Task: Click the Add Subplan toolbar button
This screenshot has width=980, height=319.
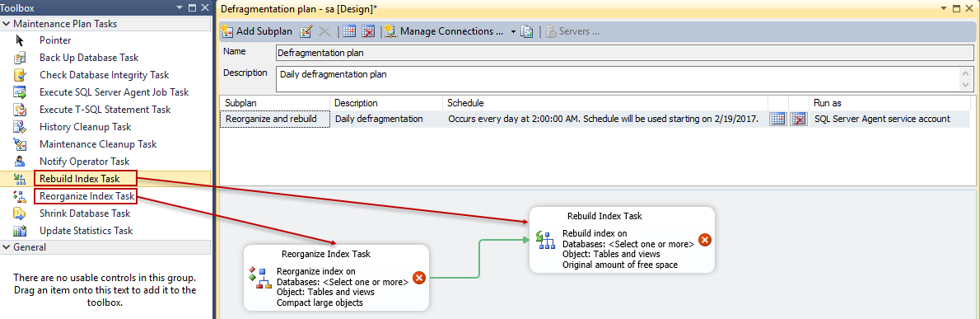Action: click(257, 31)
